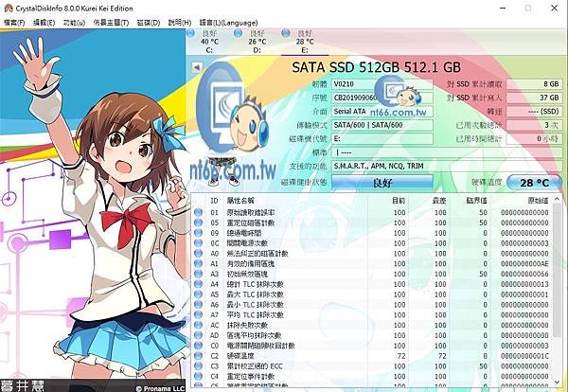Click the status icon for attribute AD
568x392 pixels.
click(x=198, y=335)
